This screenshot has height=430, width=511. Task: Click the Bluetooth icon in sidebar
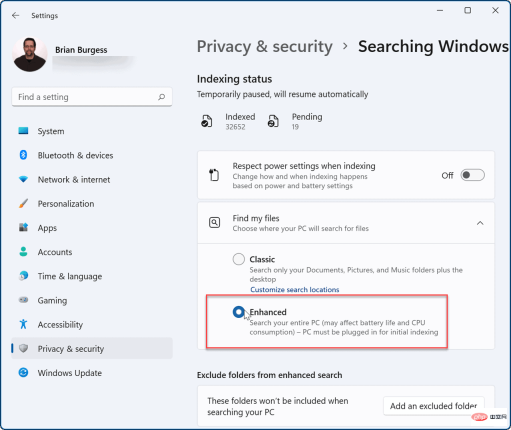(23, 155)
